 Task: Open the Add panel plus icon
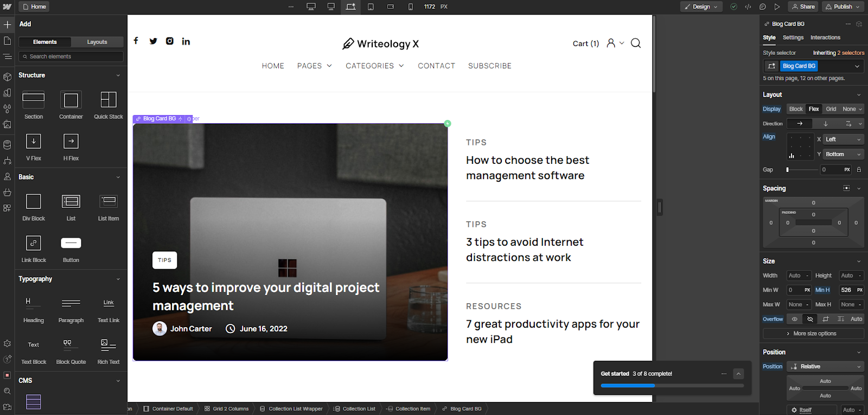pos(7,24)
